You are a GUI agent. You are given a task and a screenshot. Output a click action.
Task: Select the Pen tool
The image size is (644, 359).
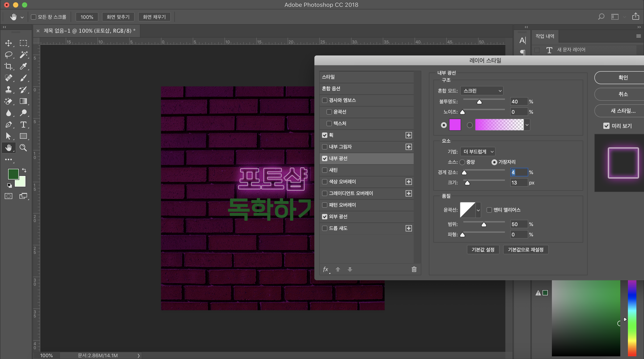(x=8, y=124)
